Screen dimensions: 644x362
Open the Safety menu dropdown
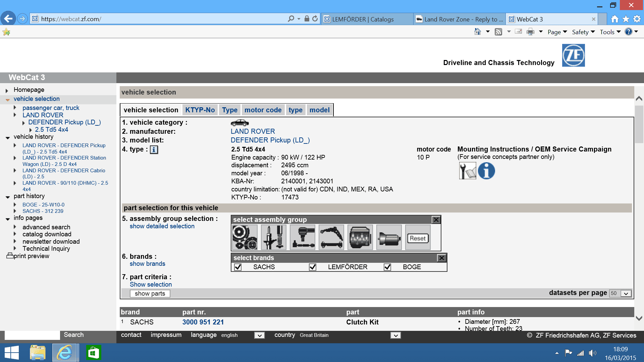pos(583,32)
